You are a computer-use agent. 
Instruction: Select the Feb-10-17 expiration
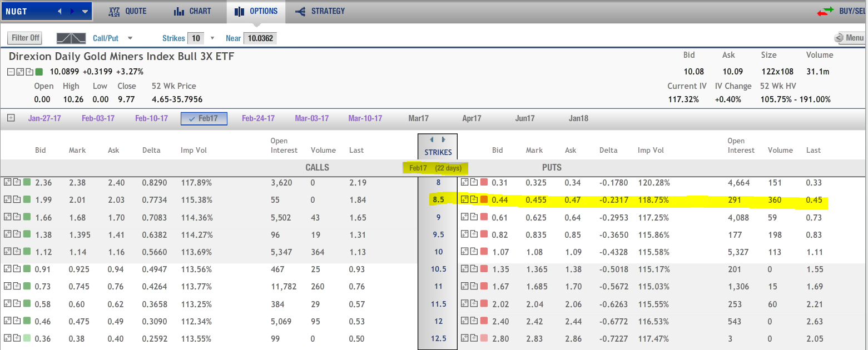(151, 118)
